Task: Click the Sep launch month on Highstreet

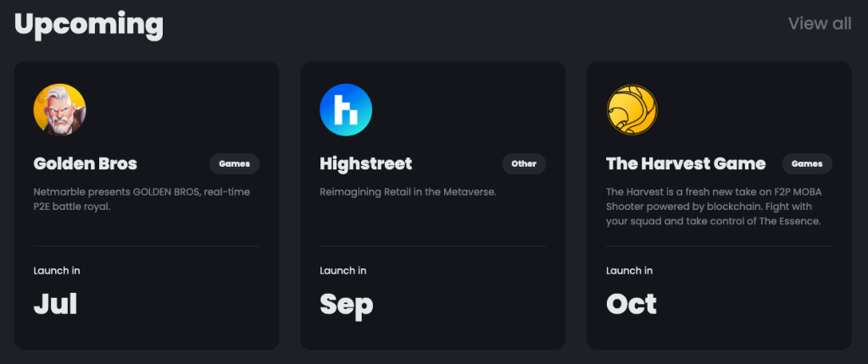Action: [x=346, y=304]
